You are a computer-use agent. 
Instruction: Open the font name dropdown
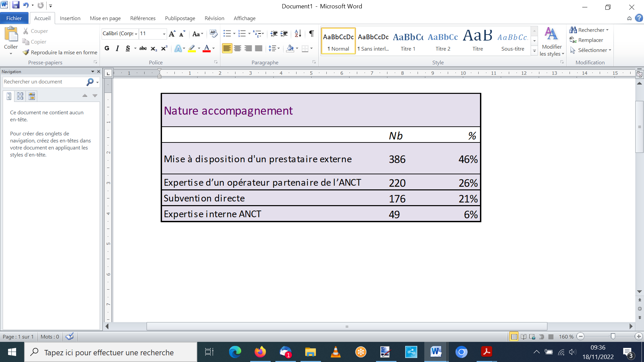point(136,34)
